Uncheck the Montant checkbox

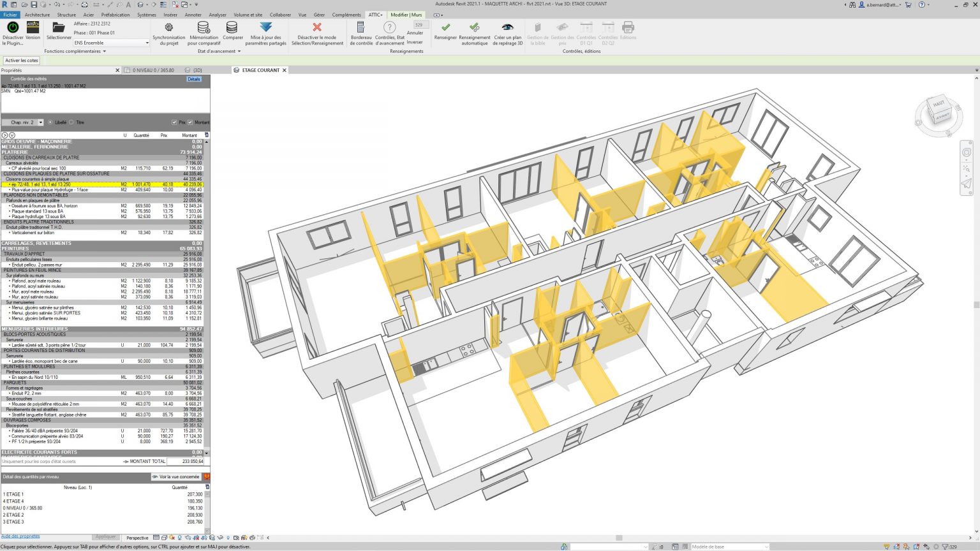(x=189, y=122)
